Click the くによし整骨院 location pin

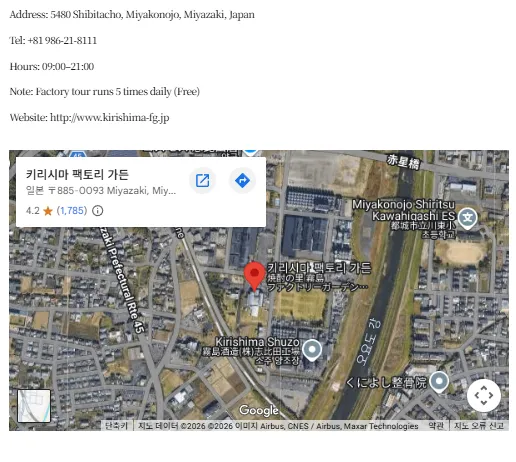point(439,382)
